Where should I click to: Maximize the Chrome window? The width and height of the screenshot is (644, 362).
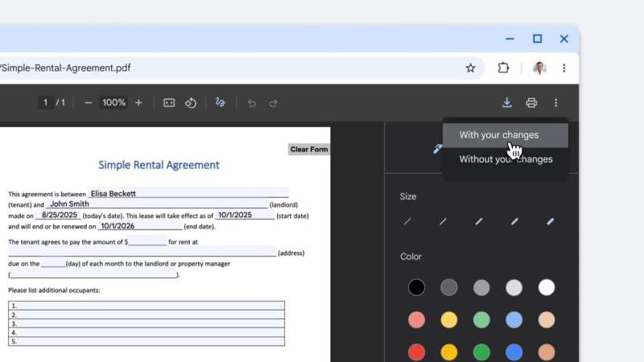tap(537, 39)
